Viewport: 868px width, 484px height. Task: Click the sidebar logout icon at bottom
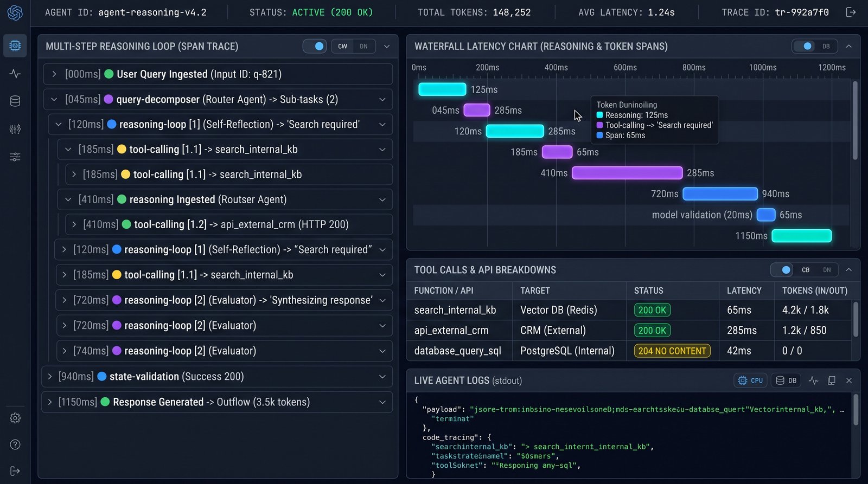(15, 471)
